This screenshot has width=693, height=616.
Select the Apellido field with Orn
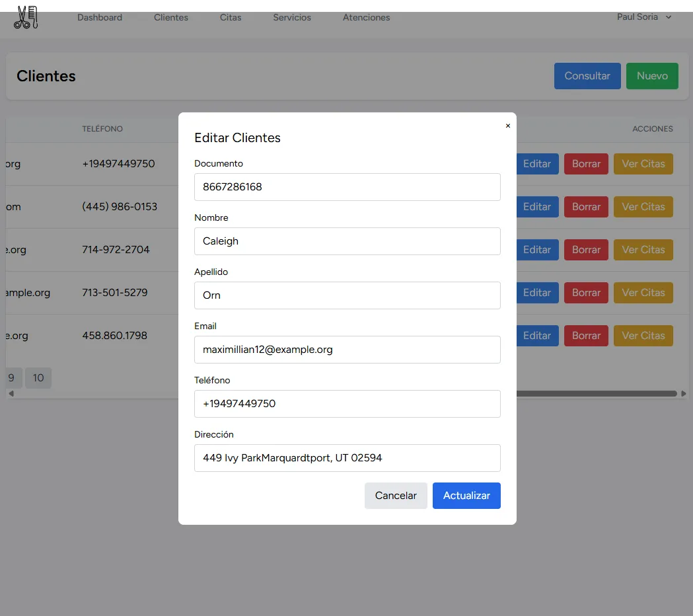coord(347,295)
